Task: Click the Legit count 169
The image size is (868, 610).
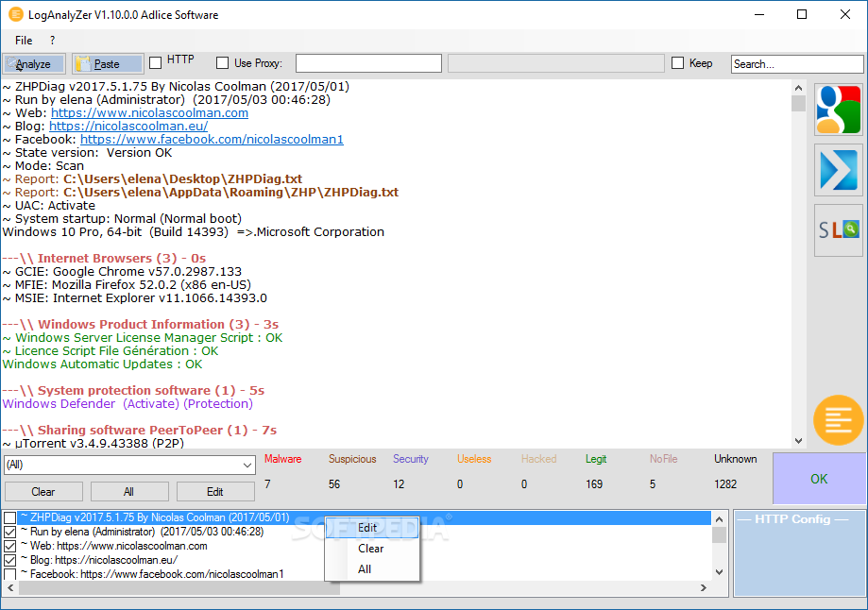Action: [x=594, y=484]
